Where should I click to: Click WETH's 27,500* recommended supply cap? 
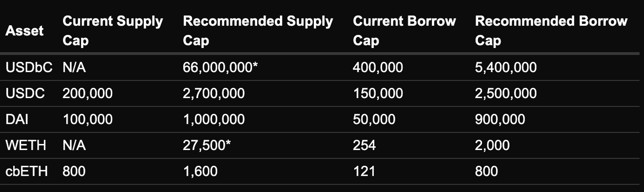click(x=207, y=146)
